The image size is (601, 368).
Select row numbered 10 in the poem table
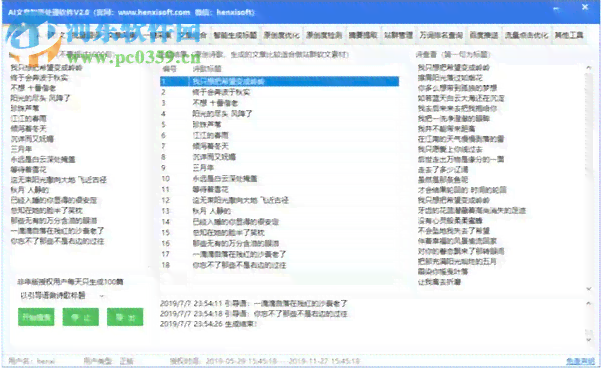coord(279,179)
